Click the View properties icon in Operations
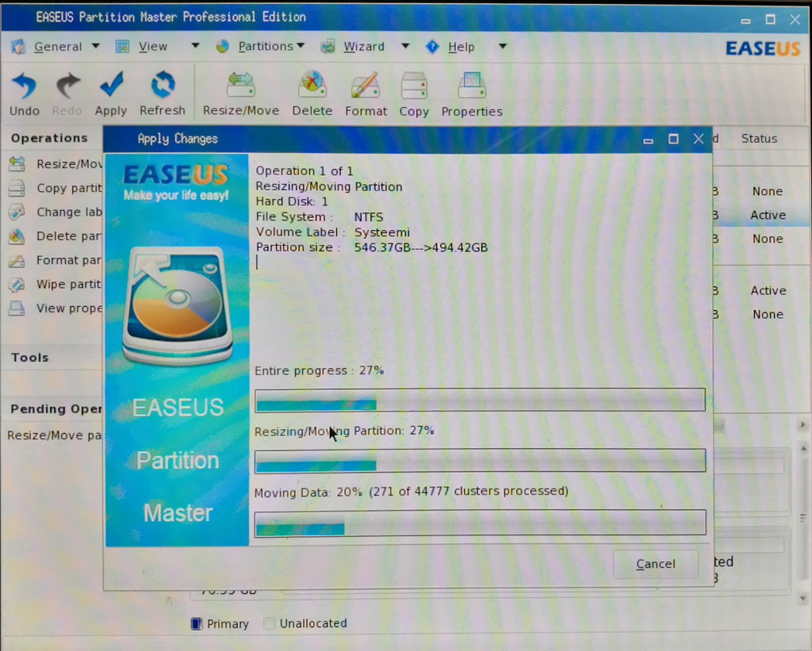 [17, 308]
